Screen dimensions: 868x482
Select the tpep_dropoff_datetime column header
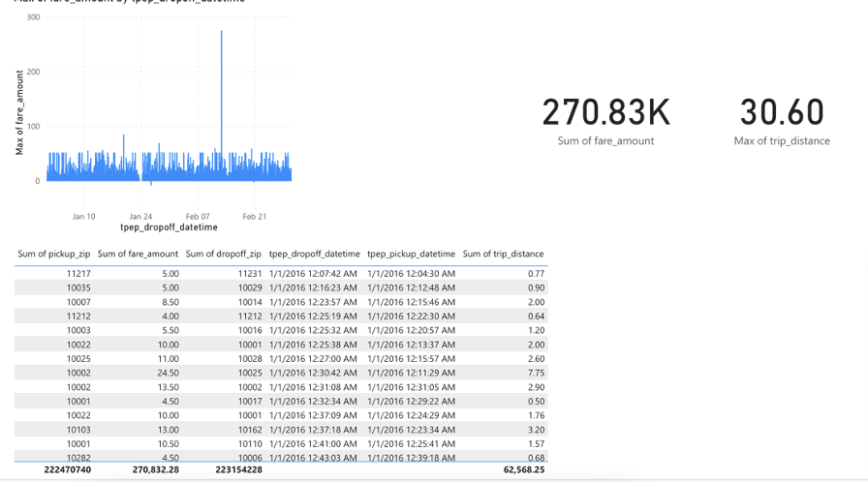315,254
